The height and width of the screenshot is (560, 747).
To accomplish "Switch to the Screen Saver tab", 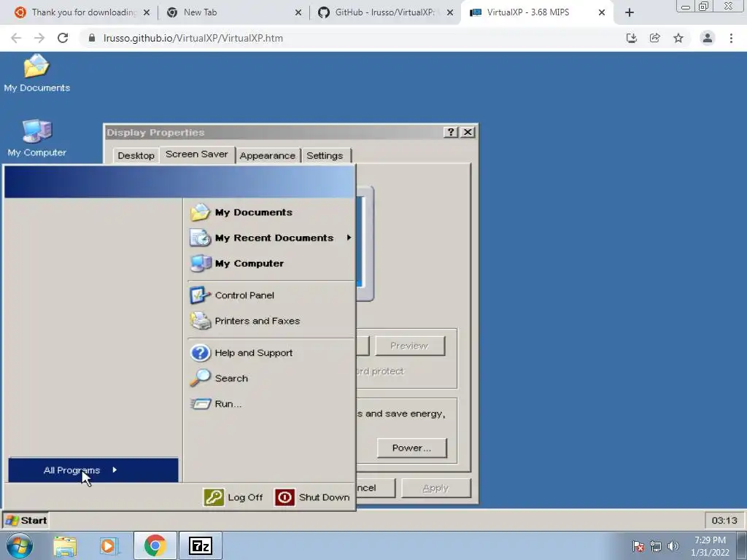I will [x=197, y=155].
